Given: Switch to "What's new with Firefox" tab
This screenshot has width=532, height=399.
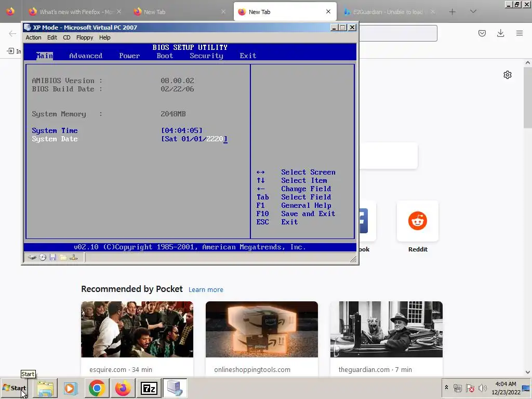Looking at the screenshot, I should [75, 12].
